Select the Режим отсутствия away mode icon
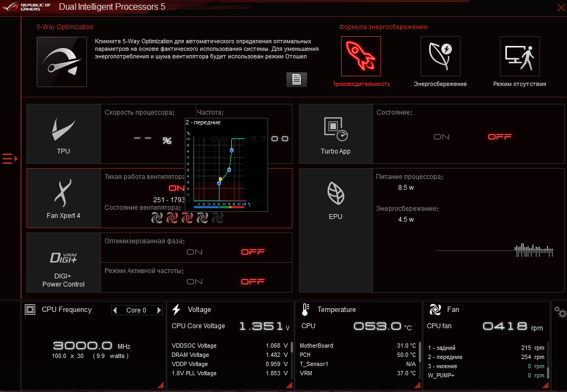The width and height of the screenshot is (567, 392). coord(519,56)
